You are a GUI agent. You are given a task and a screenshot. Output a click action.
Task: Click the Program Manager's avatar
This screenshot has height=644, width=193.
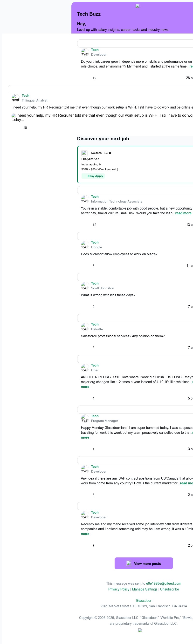(x=85, y=418)
